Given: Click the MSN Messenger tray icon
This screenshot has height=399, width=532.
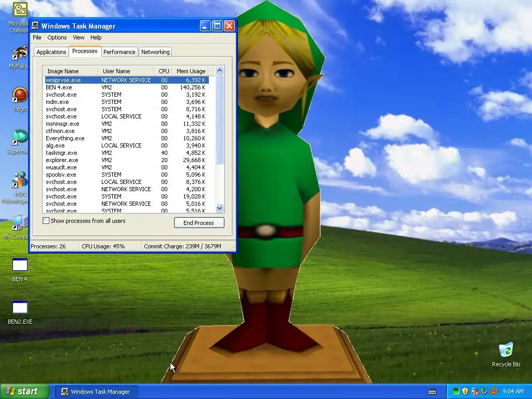Looking at the screenshot, I should click(475, 391).
